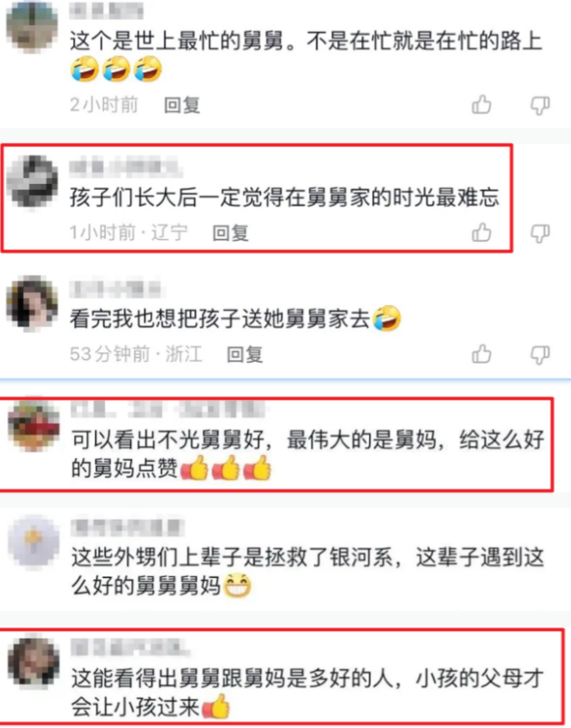
Task: Like the comment about the busiest uncle
Action: click(482, 104)
